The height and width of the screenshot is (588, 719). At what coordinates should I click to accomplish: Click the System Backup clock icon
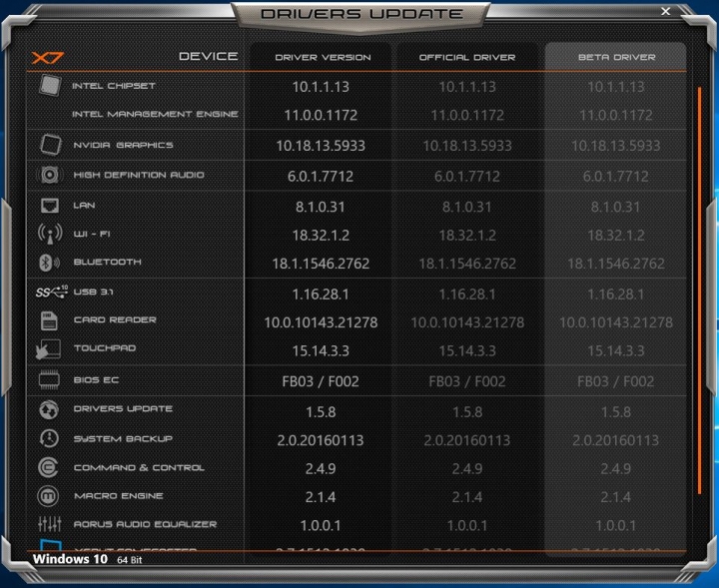pyautogui.click(x=49, y=438)
